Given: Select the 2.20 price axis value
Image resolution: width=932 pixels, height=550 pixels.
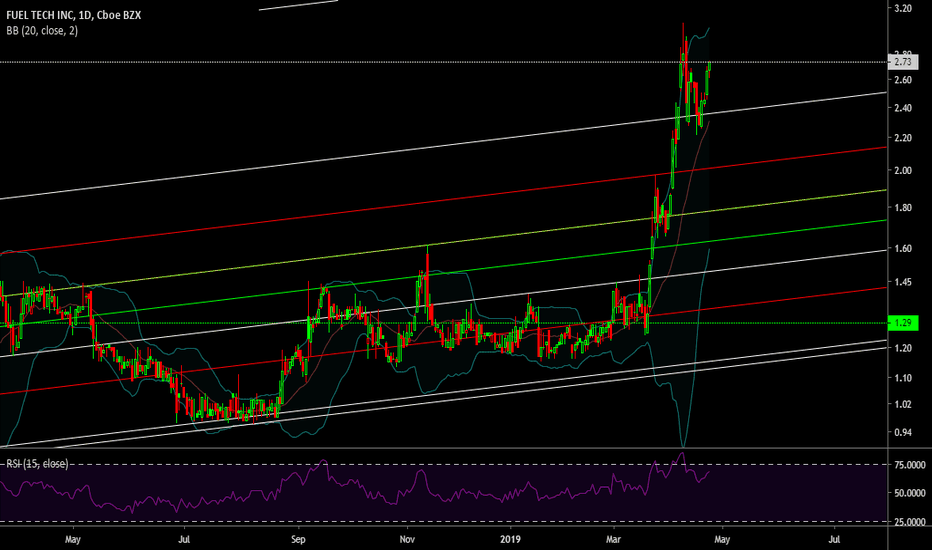Looking at the screenshot, I should click(903, 138).
